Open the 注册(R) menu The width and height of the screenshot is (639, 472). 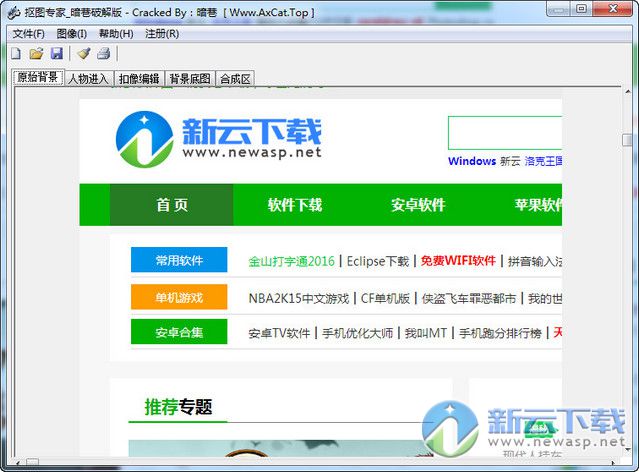pyautogui.click(x=162, y=34)
